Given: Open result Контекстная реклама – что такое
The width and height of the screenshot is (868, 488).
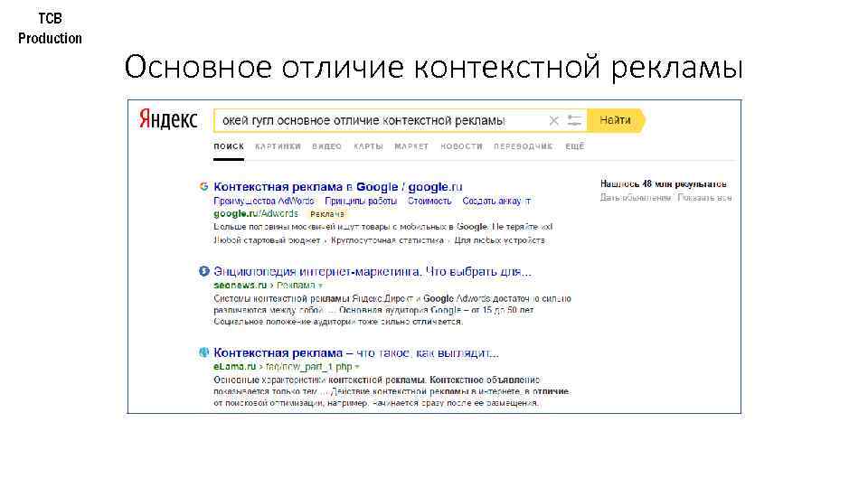Looking at the screenshot, I should click(x=356, y=353).
